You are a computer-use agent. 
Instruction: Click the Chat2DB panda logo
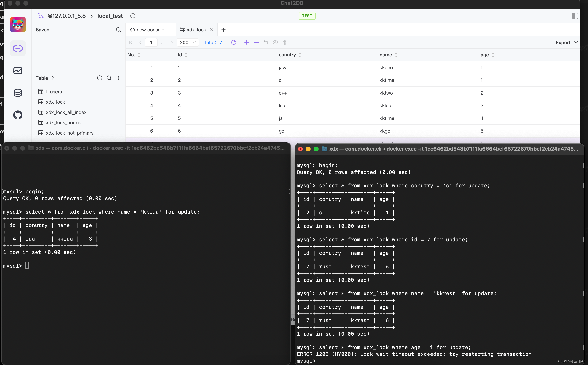click(18, 24)
